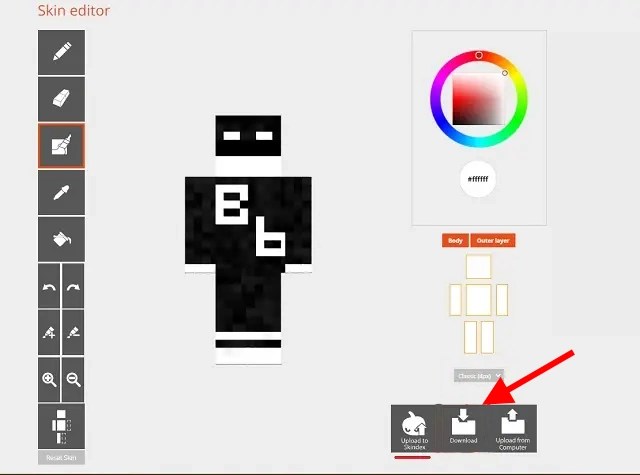Click Upload from Computer

pyautogui.click(x=513, y=428)
